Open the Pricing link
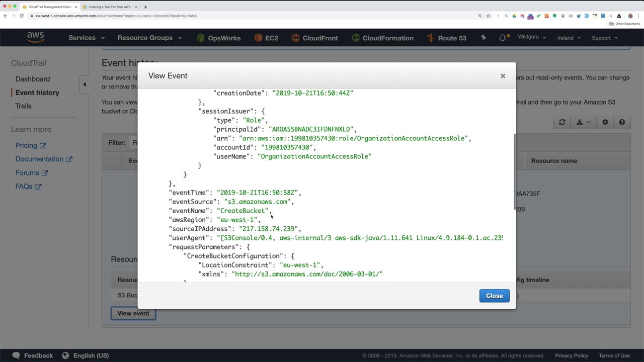 (30, 145)
